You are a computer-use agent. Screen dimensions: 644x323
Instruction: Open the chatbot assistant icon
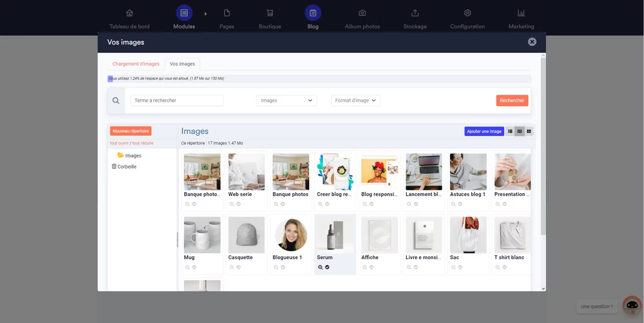click(632, 305)
